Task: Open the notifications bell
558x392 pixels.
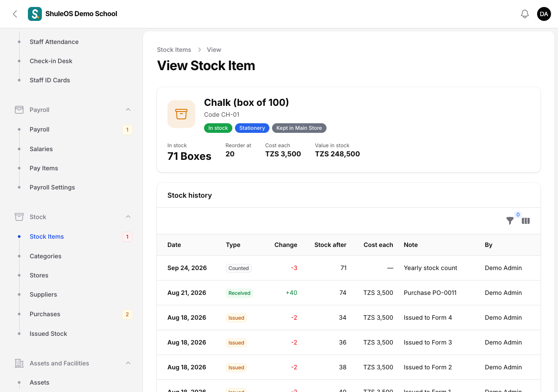Action: coord(525,14)
